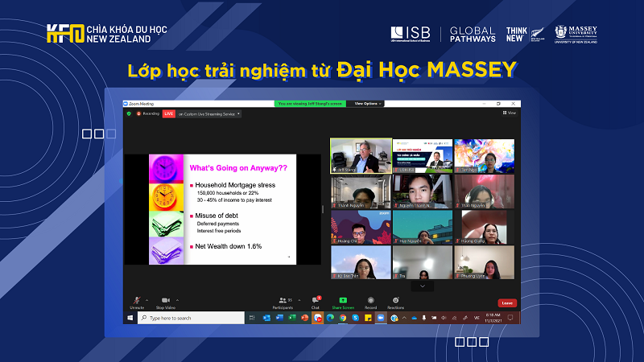This screenshot has width=644, height=362.
Task: Open Excel from the taskbar
Action: click(x=292, y=318)
